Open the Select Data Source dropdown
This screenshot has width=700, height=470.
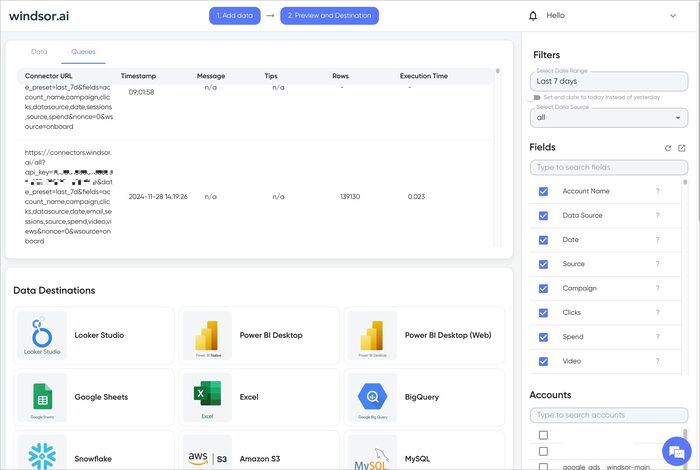tap(609, 117)
